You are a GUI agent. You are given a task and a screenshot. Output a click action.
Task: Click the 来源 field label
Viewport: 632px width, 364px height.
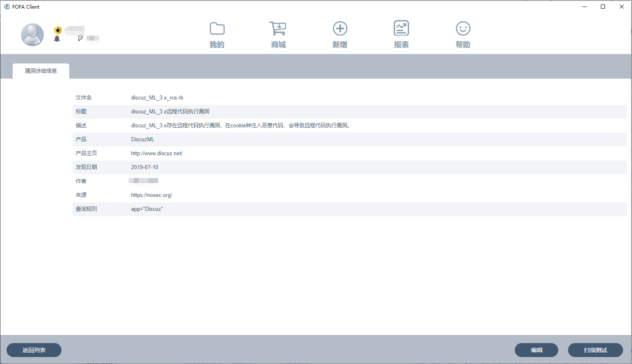pos(81,195)
